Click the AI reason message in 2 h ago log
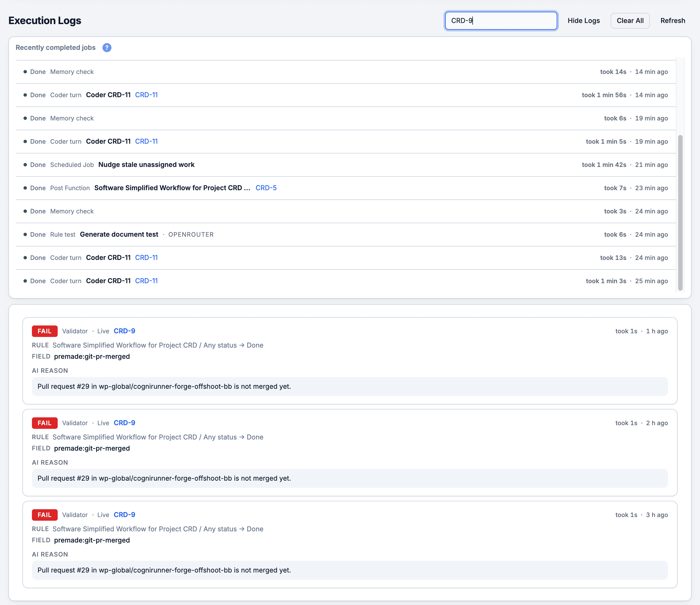 click(x=350, y=478)
